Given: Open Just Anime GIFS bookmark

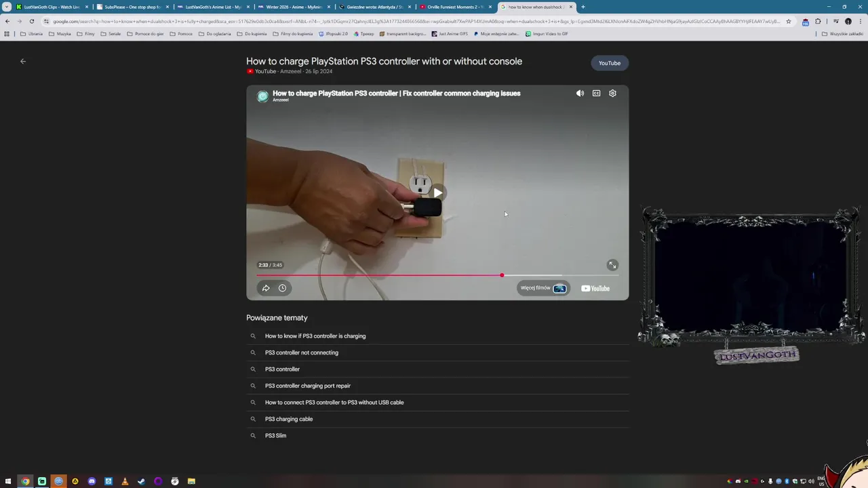Looking at the screenshot, I should pyautogui.click(x=450, y=34).
